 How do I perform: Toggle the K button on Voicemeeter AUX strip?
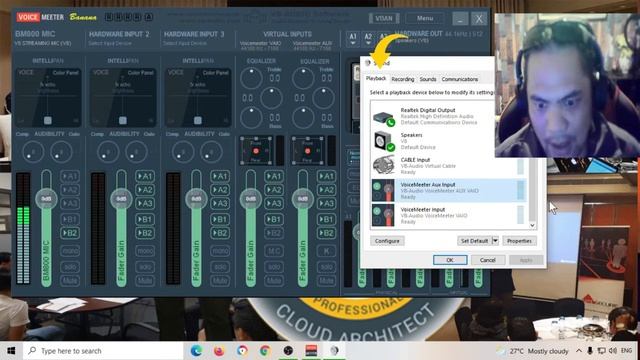(x=326, y=251)
